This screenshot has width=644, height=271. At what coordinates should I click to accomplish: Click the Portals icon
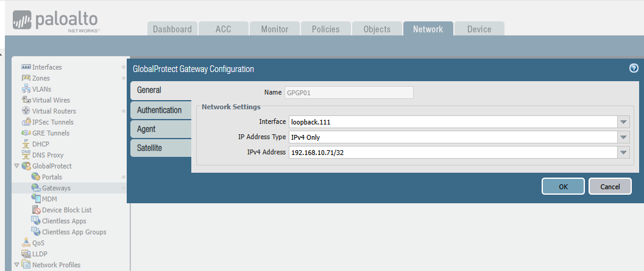pyautogui.click(x=36, y=177)
